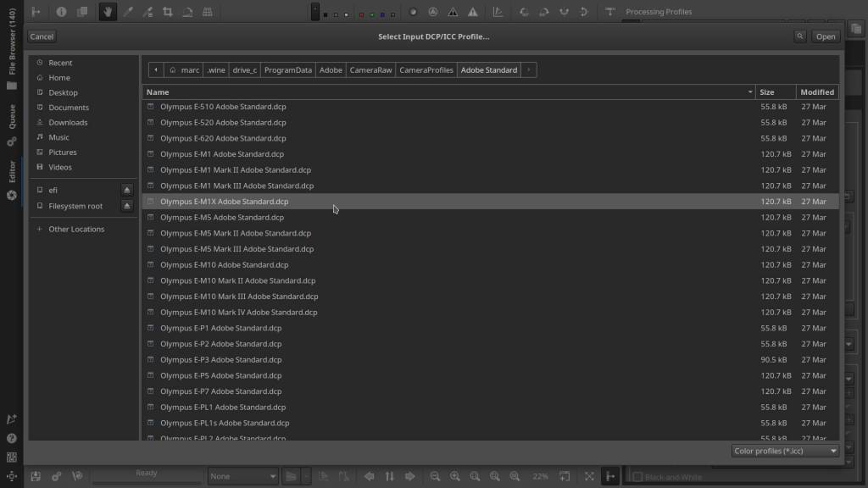Select Olympus E-P5 Adobe Standard.dcp
This screenshot has width=868, height=488.
491,375
